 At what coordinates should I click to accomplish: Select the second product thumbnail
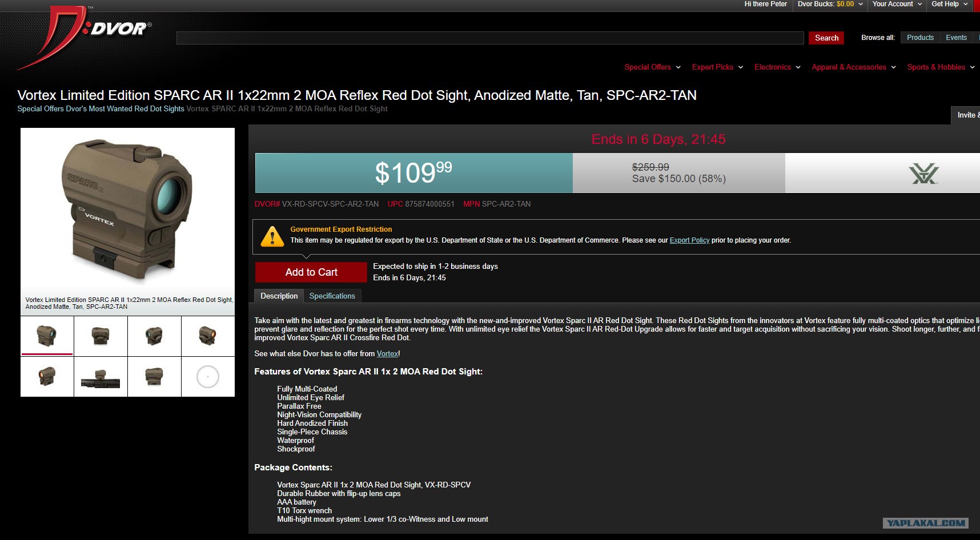tap(101, 336)
